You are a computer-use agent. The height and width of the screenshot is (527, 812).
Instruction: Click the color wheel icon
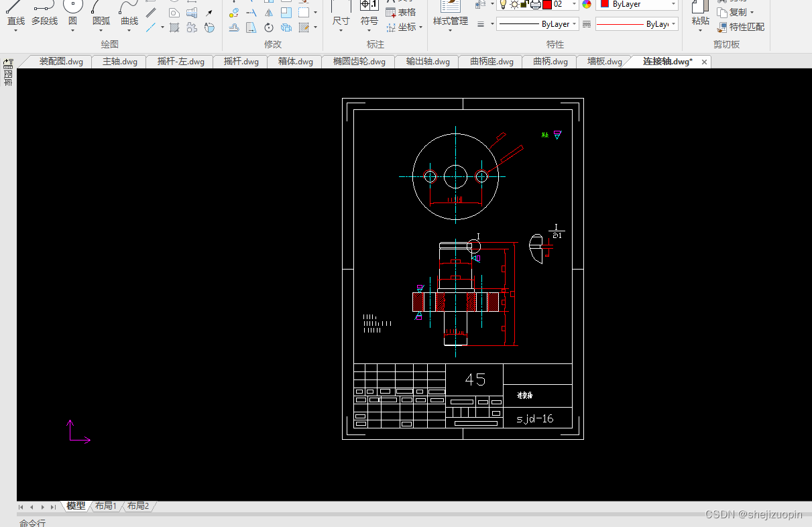(587, 4)
